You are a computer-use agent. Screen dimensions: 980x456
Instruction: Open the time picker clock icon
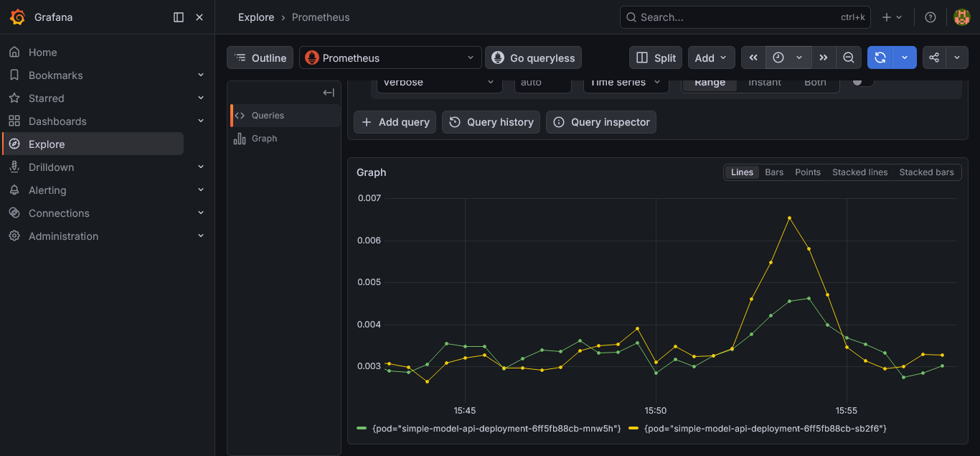778,58
